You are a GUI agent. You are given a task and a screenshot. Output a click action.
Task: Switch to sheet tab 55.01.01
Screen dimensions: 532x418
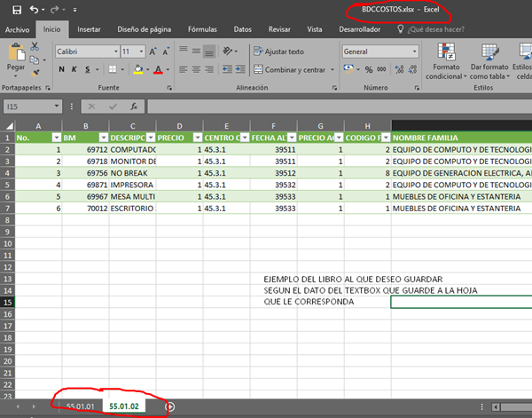click(78, 406)
